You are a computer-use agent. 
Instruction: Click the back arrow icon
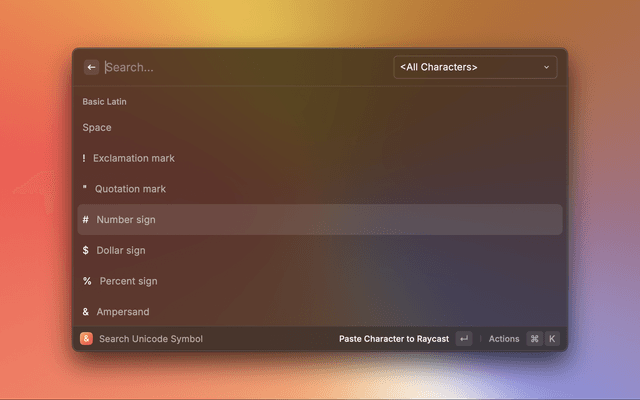pyautogui.click(x=91, y=67)
